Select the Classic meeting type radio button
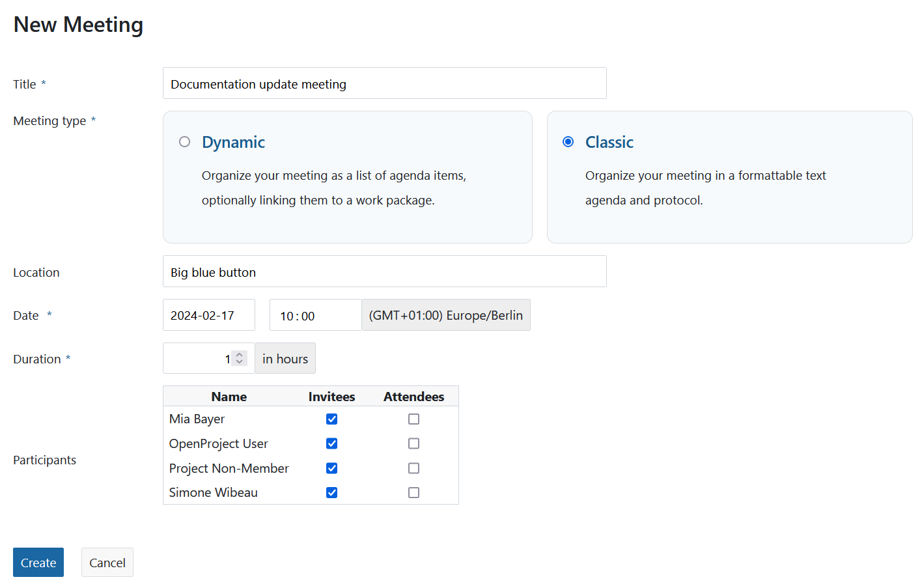This screenshot has width=922, height=588. click(568, 142)
